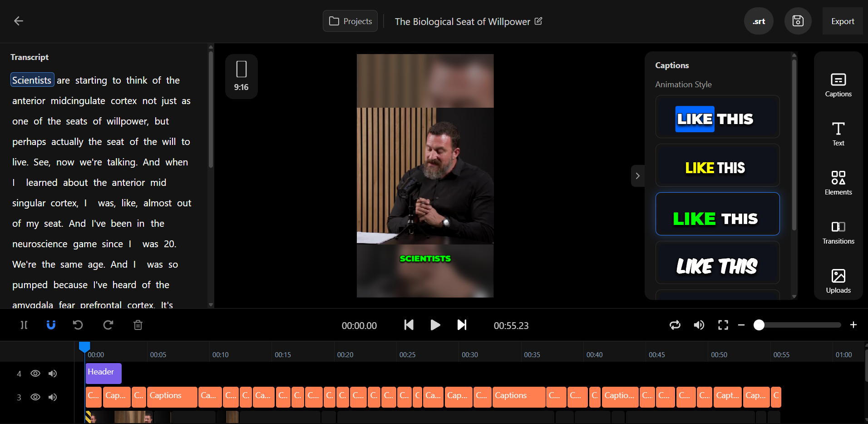The height and width of the screenshot is (424, 868).
Task: Hide track 4 with eye icon
Action: (35, 374)
